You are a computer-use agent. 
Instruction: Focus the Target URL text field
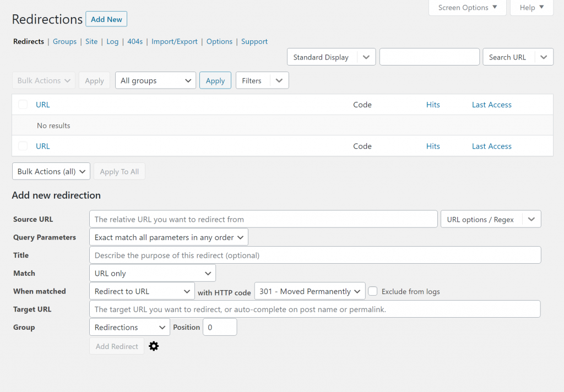click(x=314, y=309)
